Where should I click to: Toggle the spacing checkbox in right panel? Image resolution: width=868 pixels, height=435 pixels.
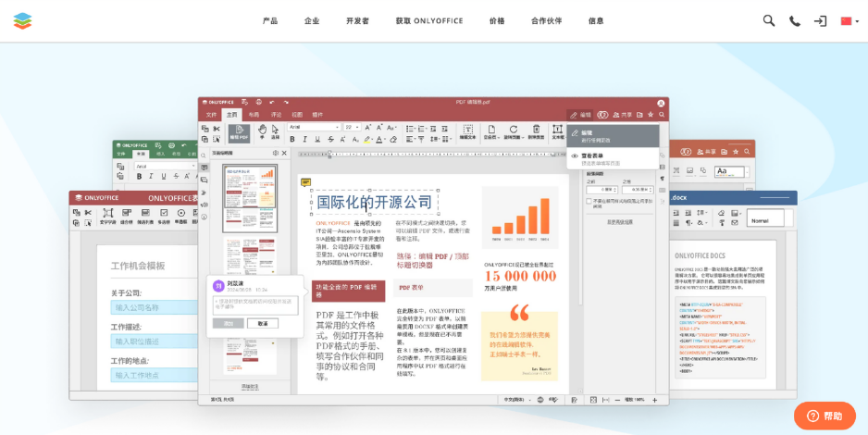[589, 202]
